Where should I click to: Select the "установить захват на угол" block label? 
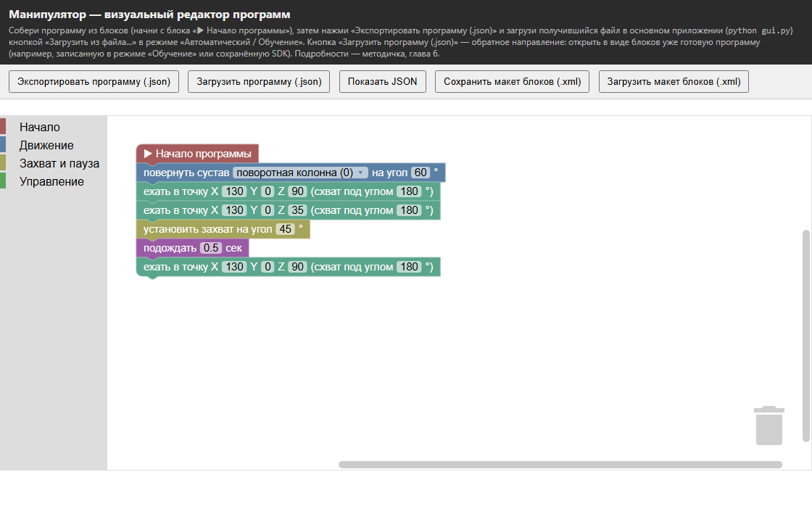[207, 229]
